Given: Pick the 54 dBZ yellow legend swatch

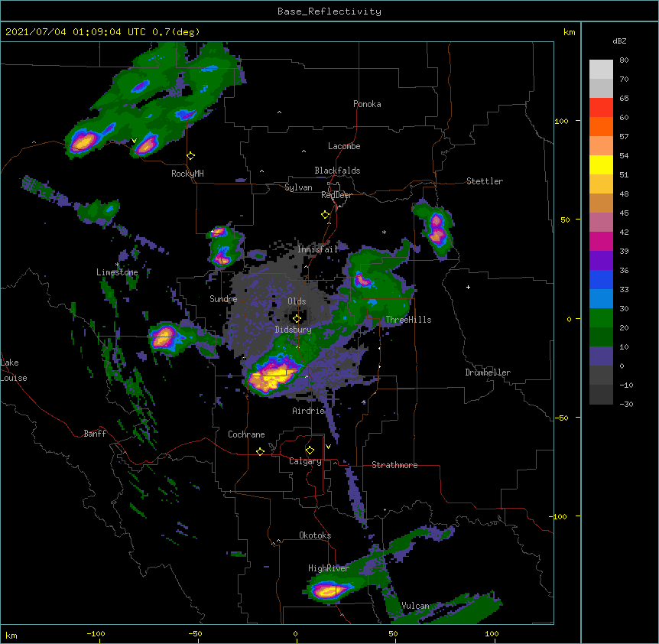Looking at the screenshot, I should pyautogui.click(x=601, y=164).
